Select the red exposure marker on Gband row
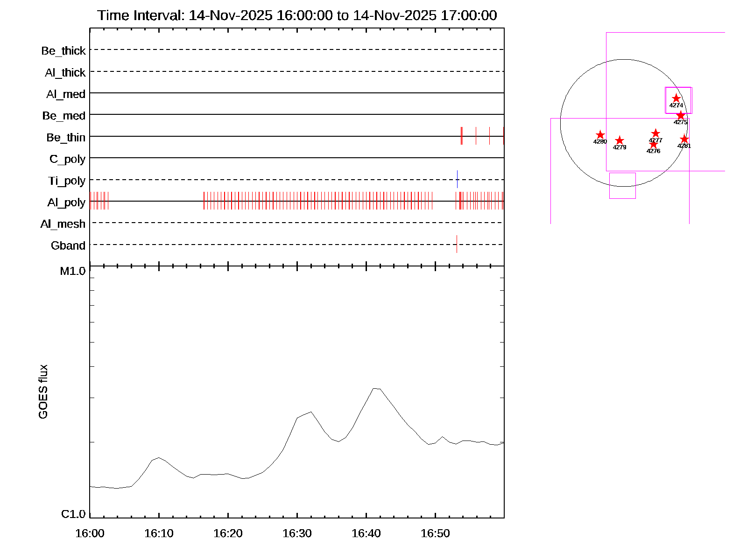This screenshot has width=747, height=560. coord(457,244)
